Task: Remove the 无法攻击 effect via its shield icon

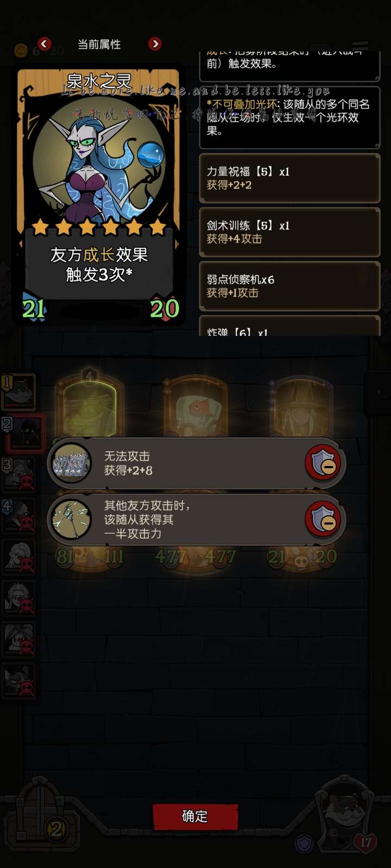Action: tap(324, 463)
